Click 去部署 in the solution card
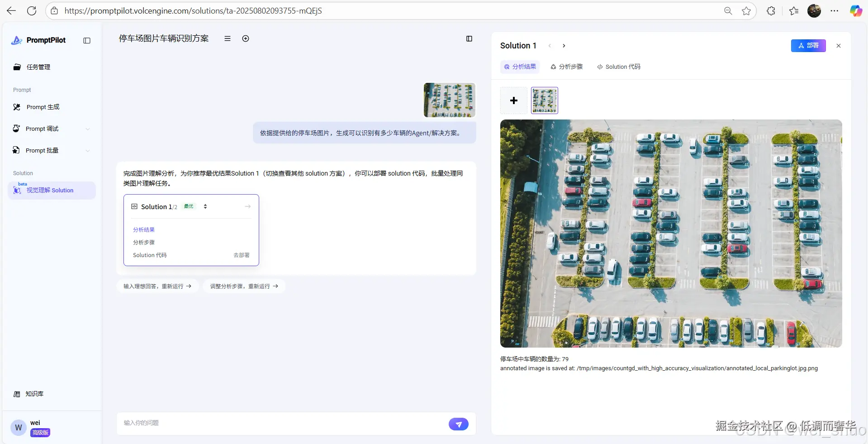868x444 pixels. (x=241, y=255)
